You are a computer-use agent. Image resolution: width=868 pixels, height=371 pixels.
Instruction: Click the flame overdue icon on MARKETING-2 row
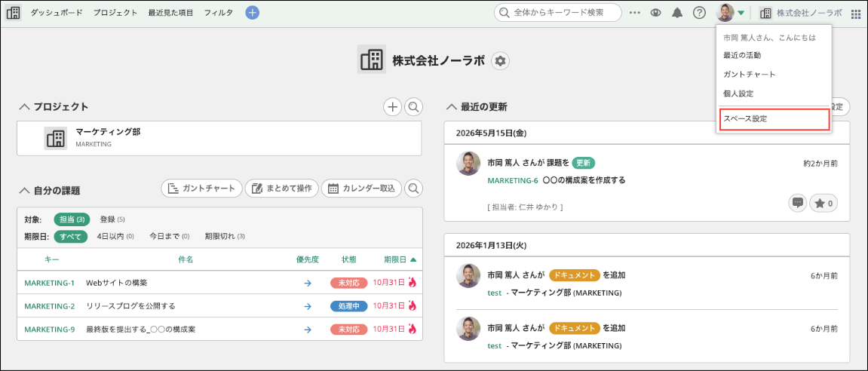point(412,305)
